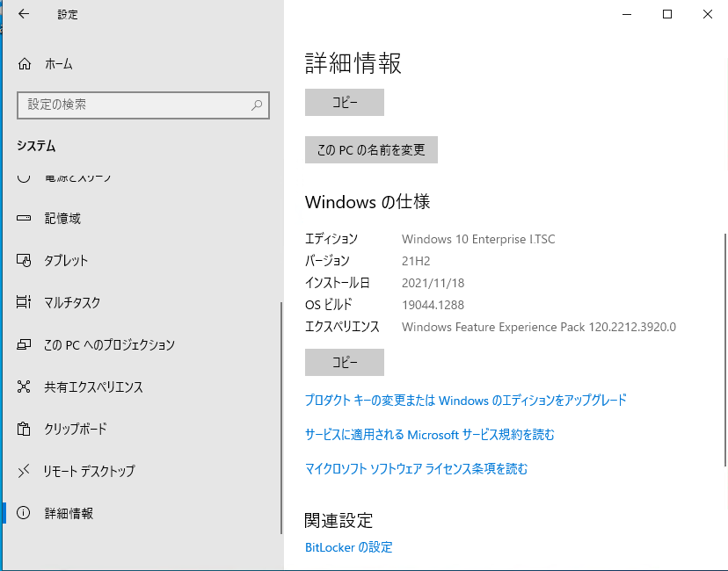Viewport: 728px width, 571px height.
Task: Open the プロダクト キーの変更 link
Action: 466,400
